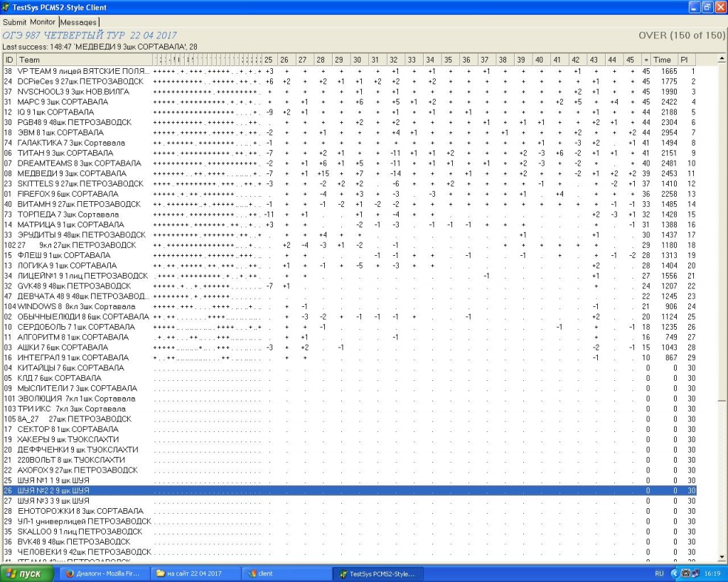
Task: Select the МАРС 9 Зшк СОРТАВАЛА row
Action: [349, 102]
